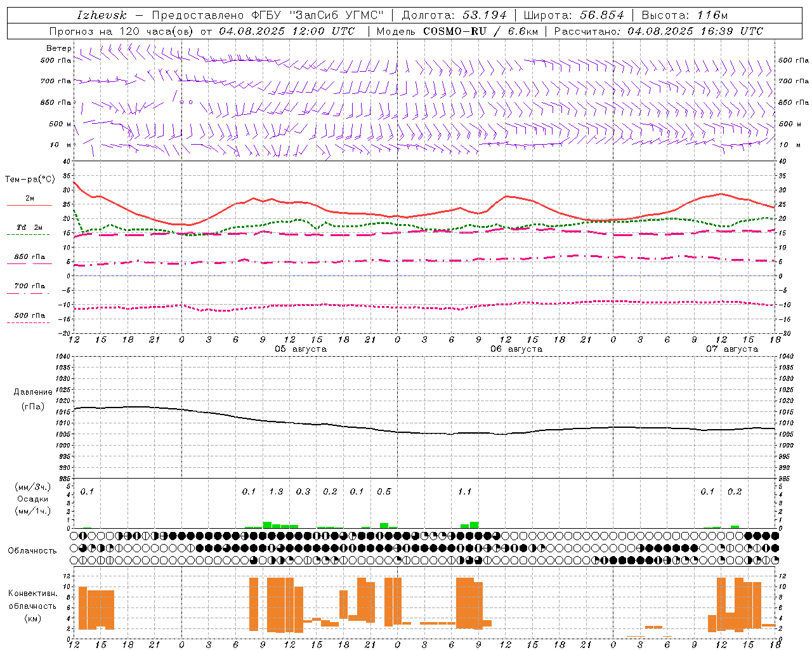The width and height of the screenshot is (812, 650).
Task: Click the Тем-ра(°C) panel label
Action: tap(30, 180)
